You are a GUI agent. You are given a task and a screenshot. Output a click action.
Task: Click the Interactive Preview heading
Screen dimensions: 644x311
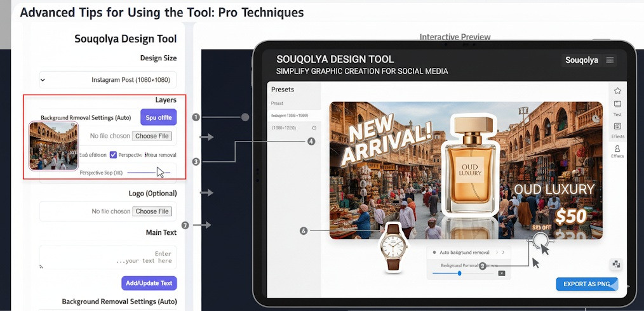[x=455, y=37]
